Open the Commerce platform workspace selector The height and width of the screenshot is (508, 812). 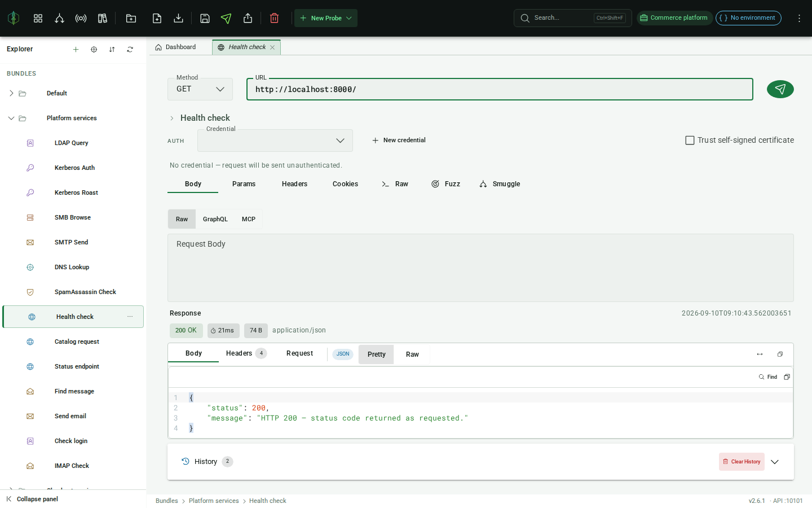tap(674, 18)
